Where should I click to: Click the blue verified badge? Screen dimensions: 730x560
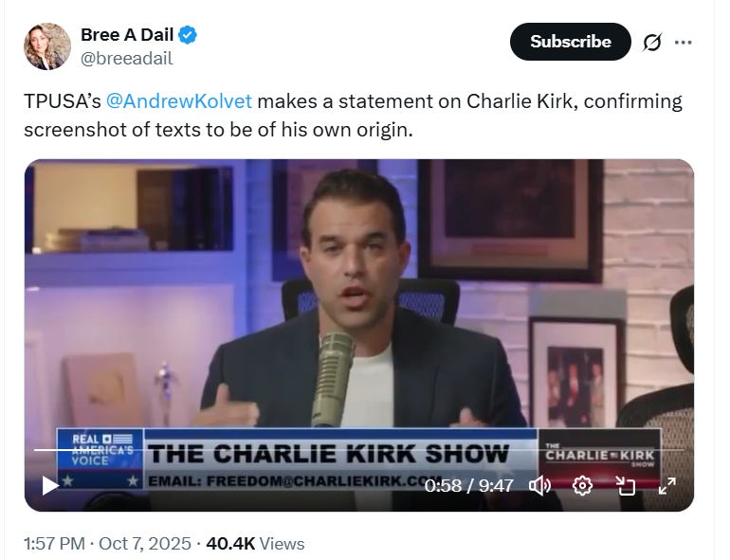(188, 35)
